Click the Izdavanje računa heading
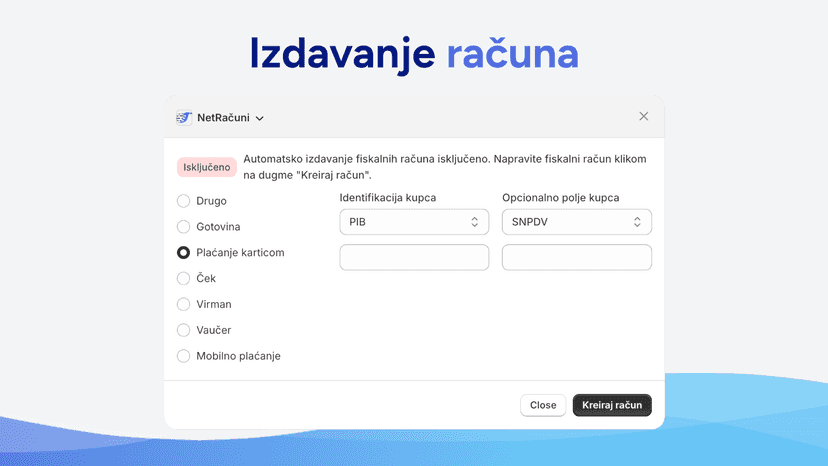The height and width of the screenshot is (466, 828). tap(414, 54)
